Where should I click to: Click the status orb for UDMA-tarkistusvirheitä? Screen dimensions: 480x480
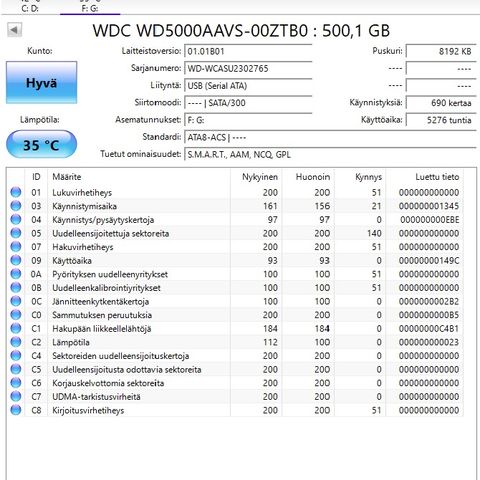(x=16, y=396)
